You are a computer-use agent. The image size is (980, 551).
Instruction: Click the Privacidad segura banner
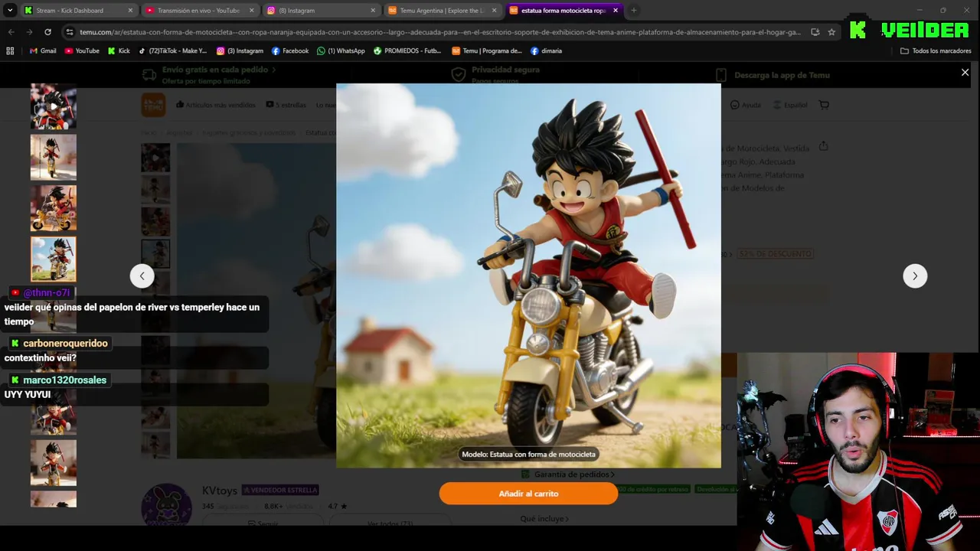496,74
